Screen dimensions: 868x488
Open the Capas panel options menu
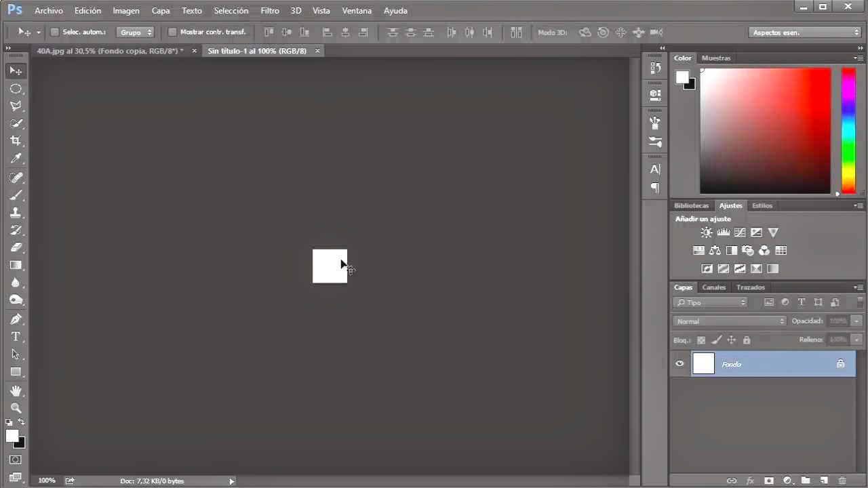(x=859, y=287)
